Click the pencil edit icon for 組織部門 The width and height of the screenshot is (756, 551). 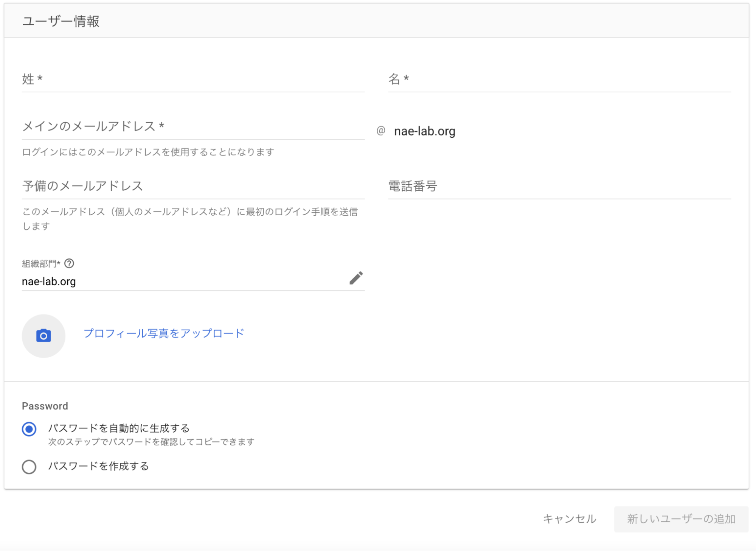tap(355, 278)
